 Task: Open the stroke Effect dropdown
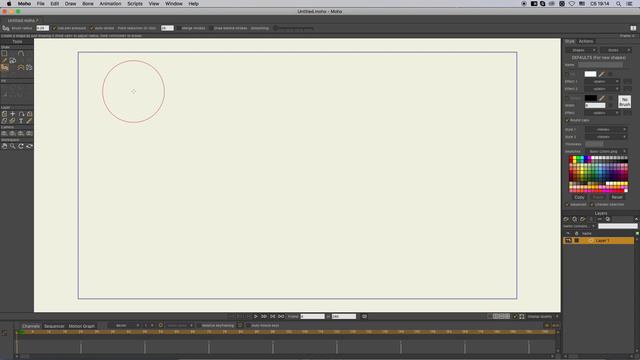tap(602, 113)
